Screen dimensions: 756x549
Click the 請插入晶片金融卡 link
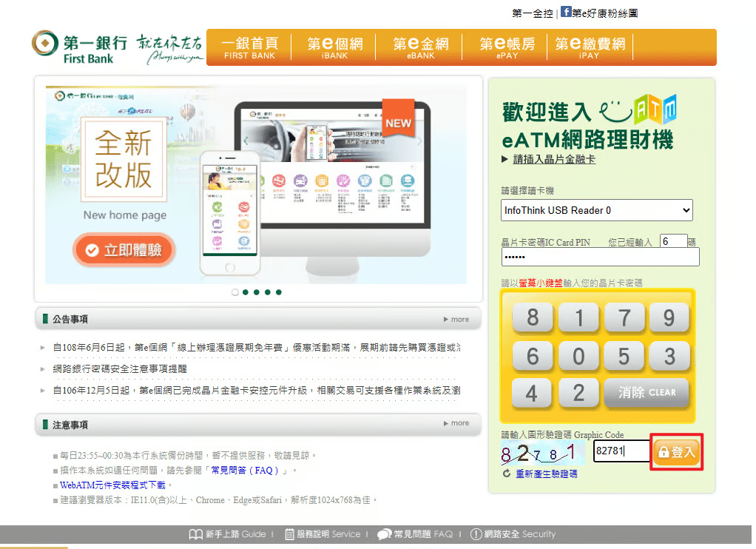(554, 159)
